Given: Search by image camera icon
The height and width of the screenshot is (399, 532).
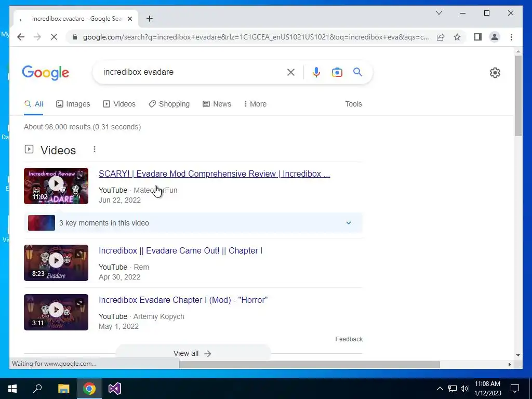Looking at the screenshot, I should (337, 72).
